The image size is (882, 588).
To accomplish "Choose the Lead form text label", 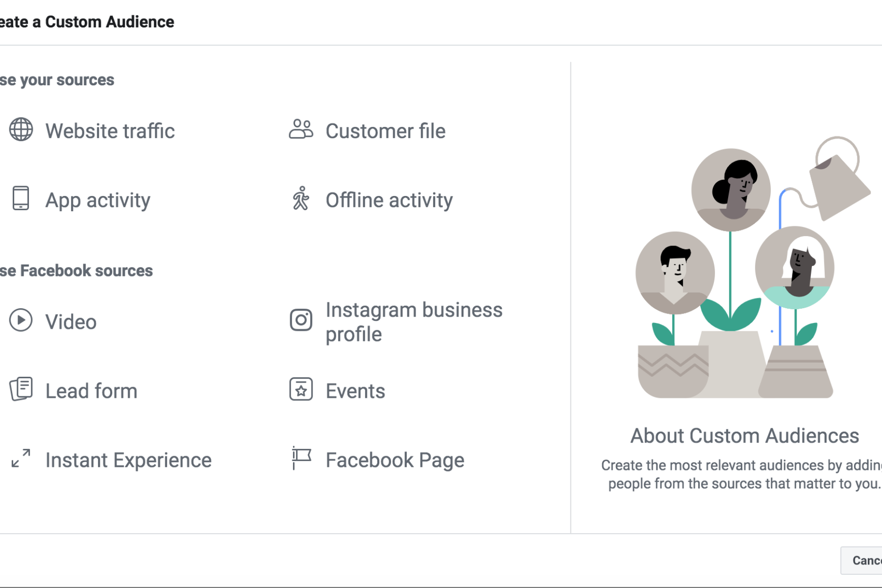I will click(91, 391).
